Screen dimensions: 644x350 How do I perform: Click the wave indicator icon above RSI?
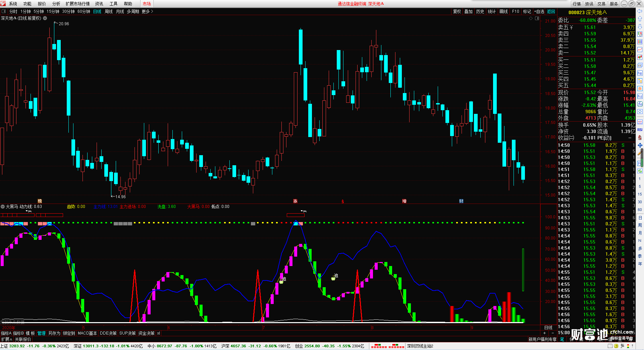point(640,122)
